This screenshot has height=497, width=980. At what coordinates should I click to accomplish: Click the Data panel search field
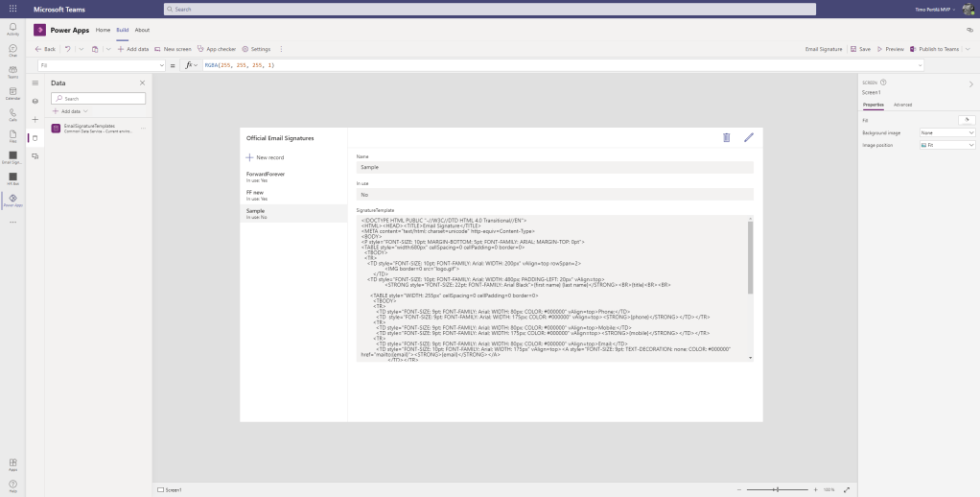[101, 98]
